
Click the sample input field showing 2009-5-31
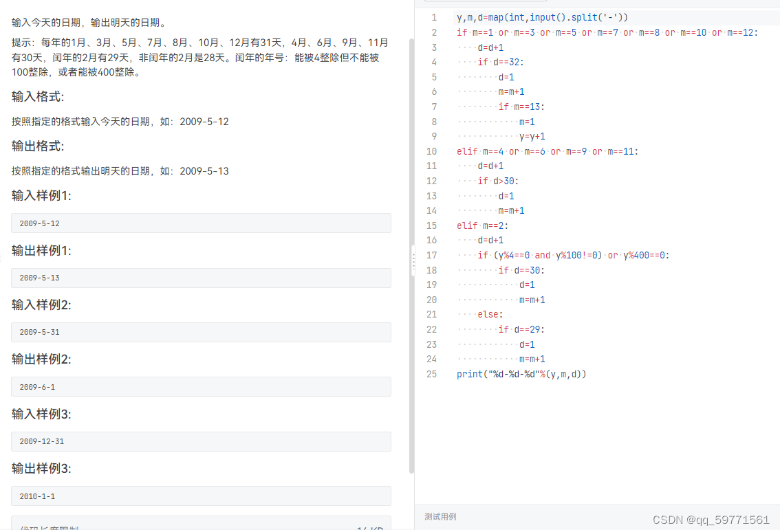pyautogui.click(x=200, y=332)
